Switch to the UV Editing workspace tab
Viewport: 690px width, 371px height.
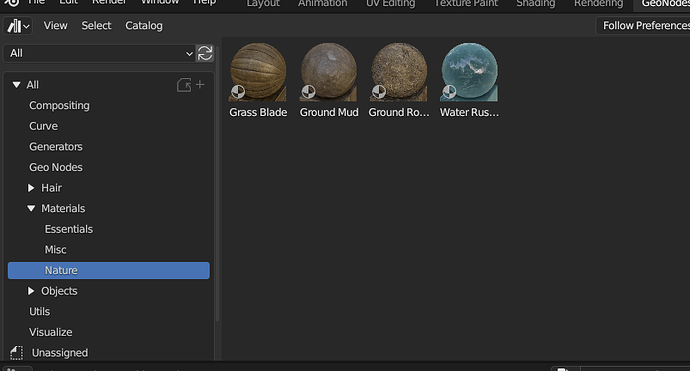(x=391, y=4)
